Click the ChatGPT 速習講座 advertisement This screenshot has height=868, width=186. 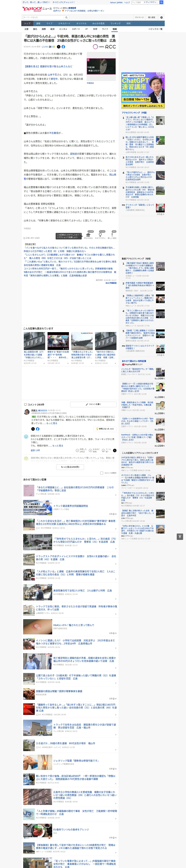pos(143,90)
